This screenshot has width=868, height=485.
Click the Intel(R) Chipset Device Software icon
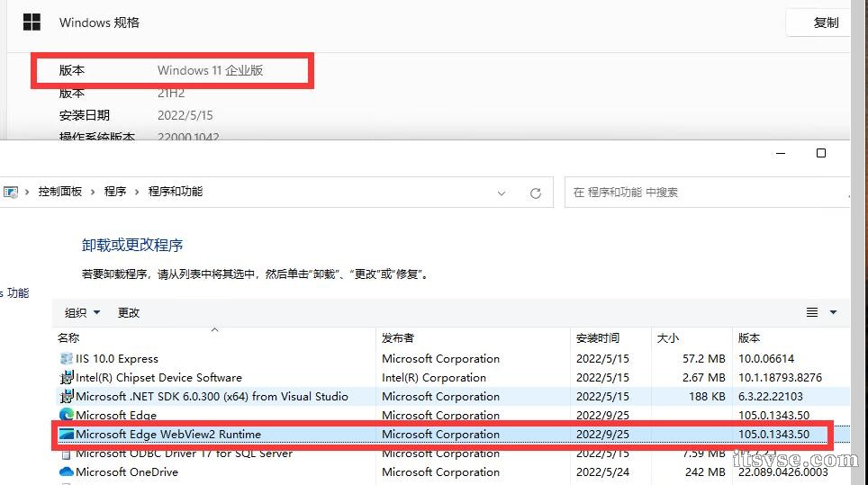coord(67,378)
